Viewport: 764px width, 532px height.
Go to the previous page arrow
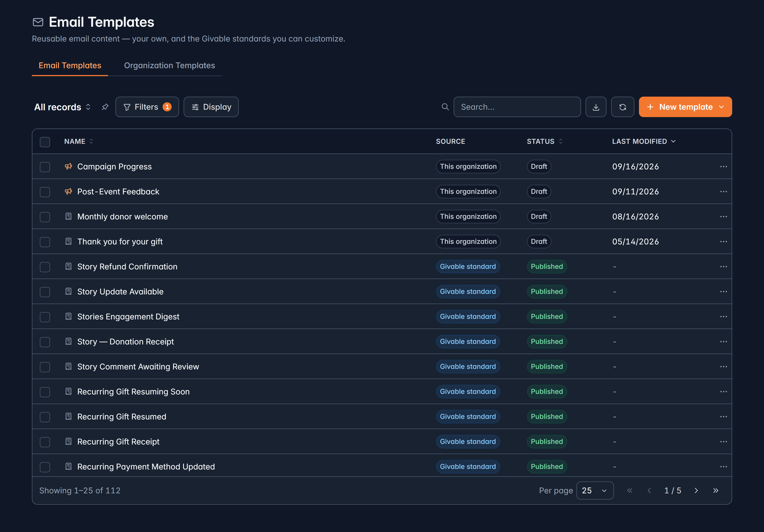[649, 490]
